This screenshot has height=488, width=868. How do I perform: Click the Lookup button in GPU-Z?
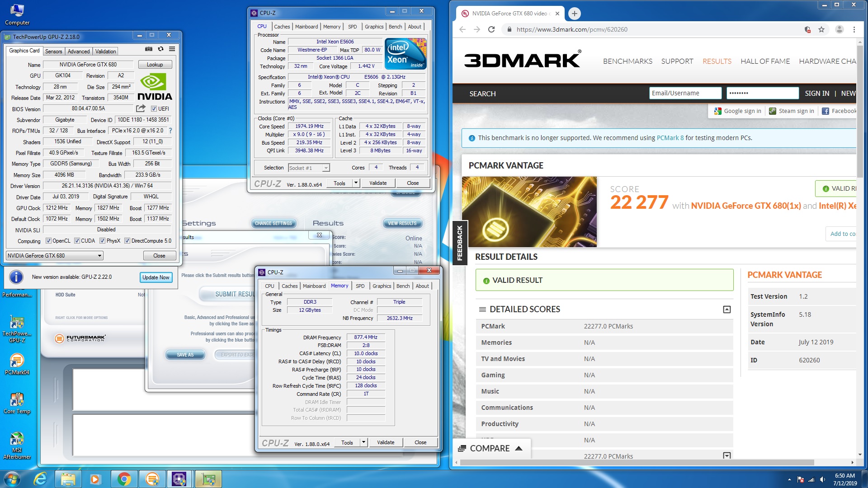tap(155, 65)
